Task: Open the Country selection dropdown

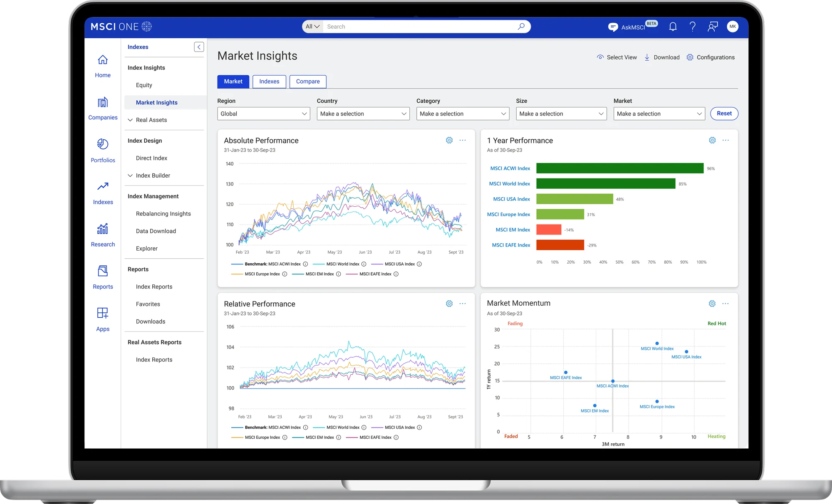Action: 363,114
